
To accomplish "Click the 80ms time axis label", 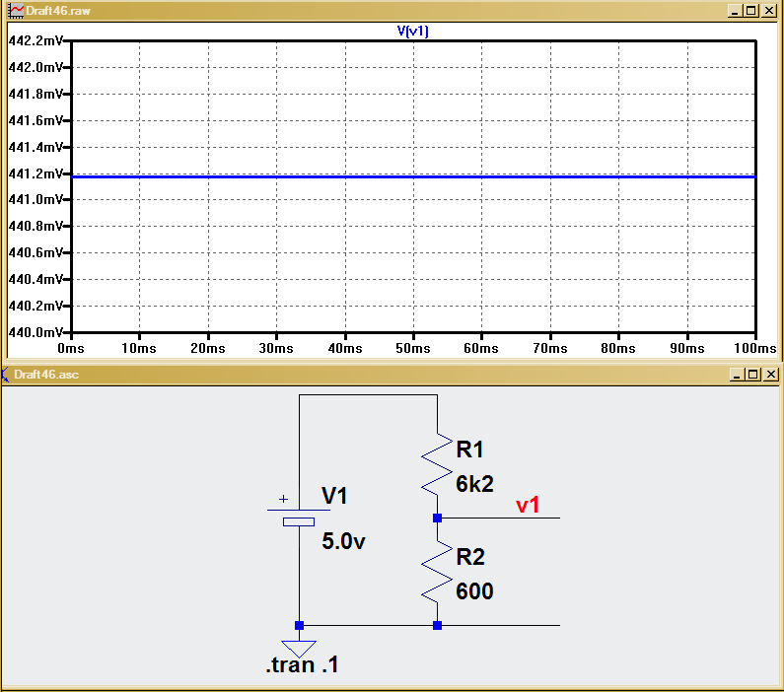I will (618, 348).
